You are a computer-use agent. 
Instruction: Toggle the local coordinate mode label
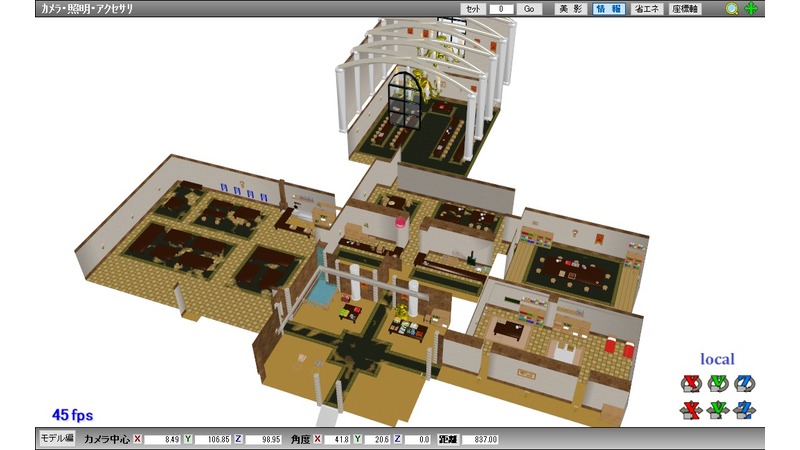[717, 359]
